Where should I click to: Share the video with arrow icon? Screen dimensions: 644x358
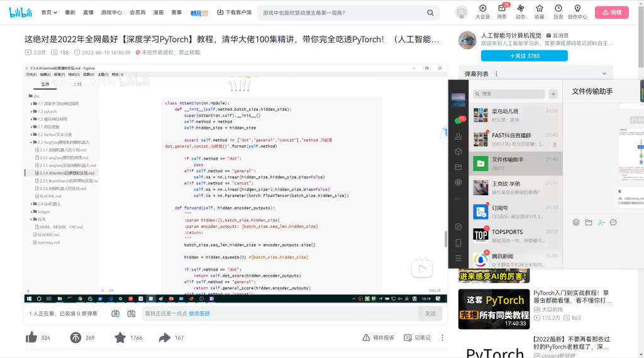[x=164, y=337]
